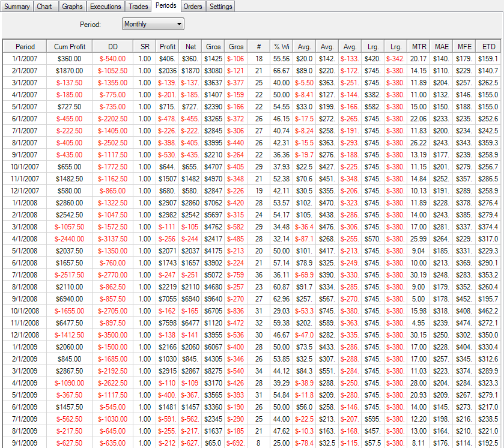Click the 10/1/2007 period cell
The width and height of the screenshot is (504, 448).
click(25, 167)
